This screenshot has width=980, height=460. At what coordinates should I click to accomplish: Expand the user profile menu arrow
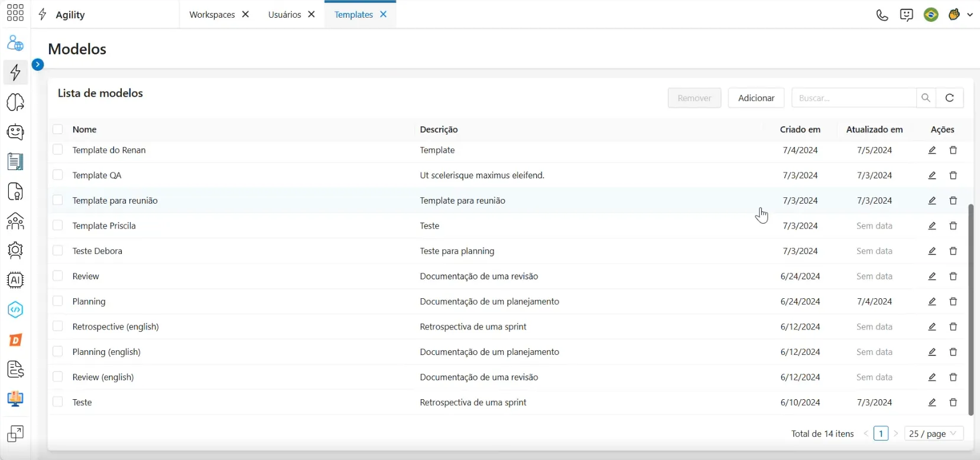click(x=970, y=15)
